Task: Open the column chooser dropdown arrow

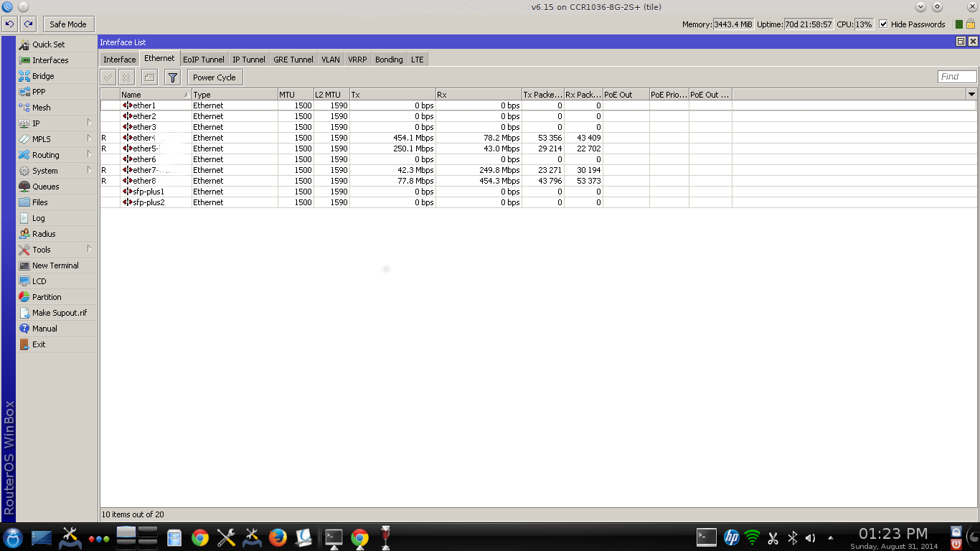Action: (x=971, y=94)
